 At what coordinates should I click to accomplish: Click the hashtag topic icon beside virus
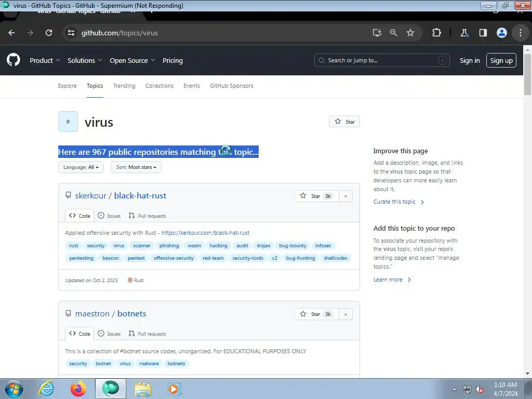(x=68, y=122)
